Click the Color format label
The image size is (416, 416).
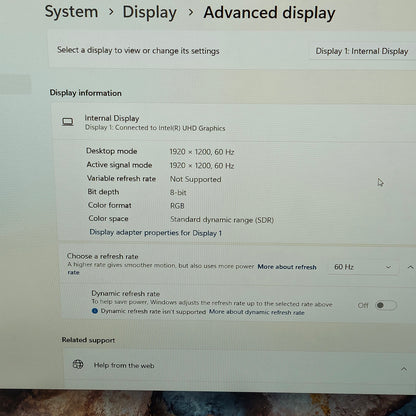[x=110, y=205]
